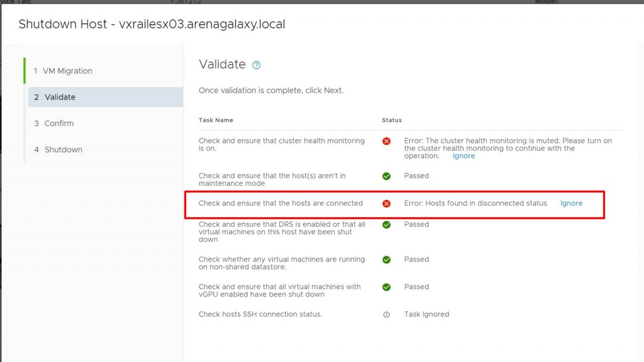Click the Shutdown Host dialog title
Screen dimensions: 644x362
(152, 25)
